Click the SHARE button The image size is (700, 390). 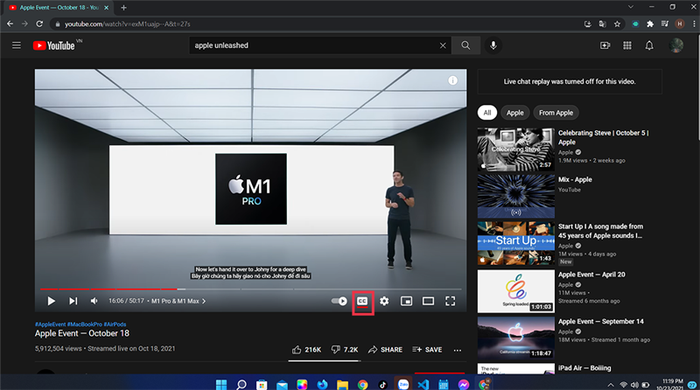pyautogui.click(x=385, y=350)
